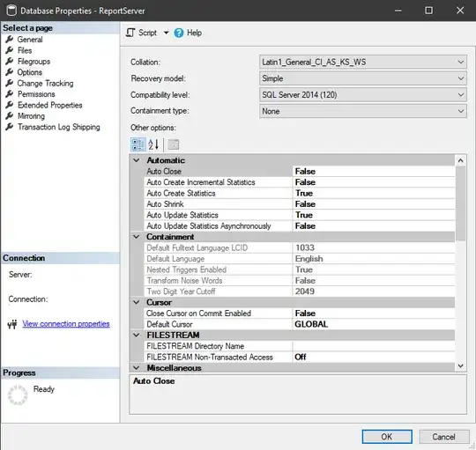Select the Transform Noise Words row

coord(300,281)
